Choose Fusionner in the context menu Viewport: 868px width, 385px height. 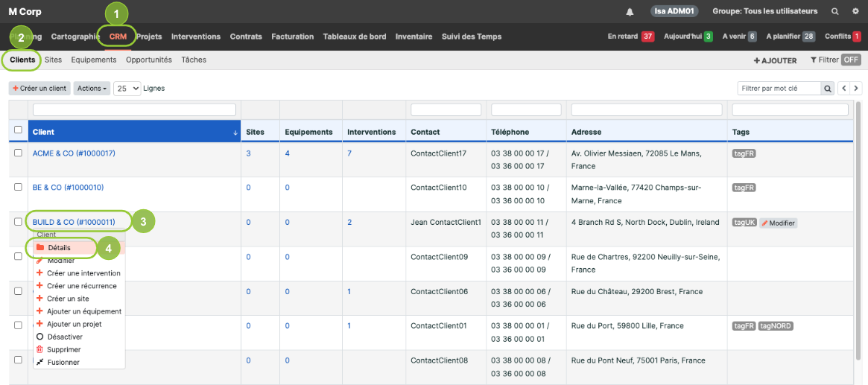(x=79, y=363)
